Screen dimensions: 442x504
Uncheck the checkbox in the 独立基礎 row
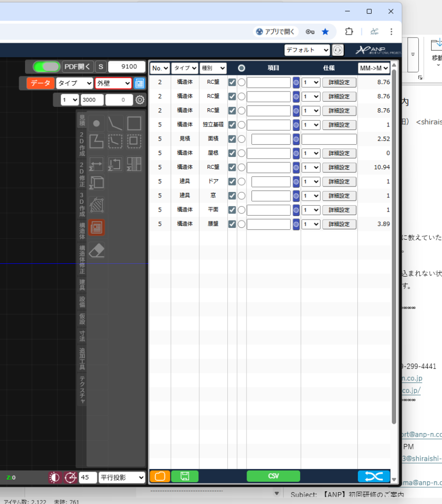coord(232,125)
